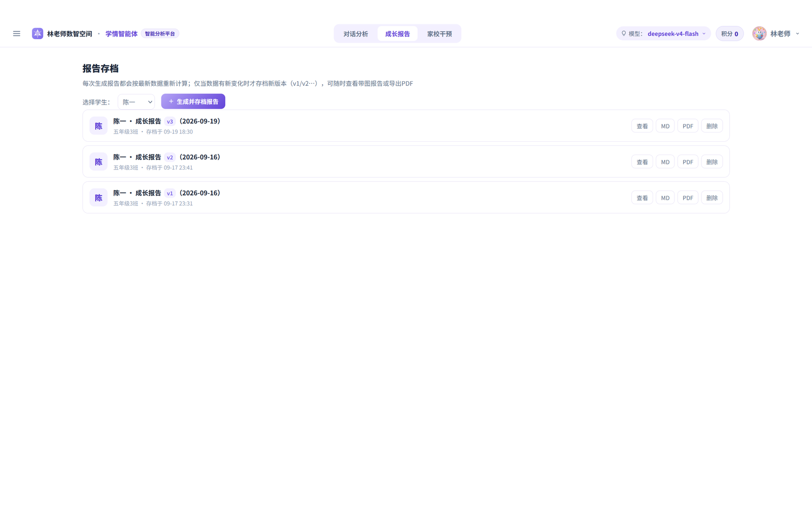Delete the v2 report
The height and width of the screenshot is (508, 812).
click(712, 162)
